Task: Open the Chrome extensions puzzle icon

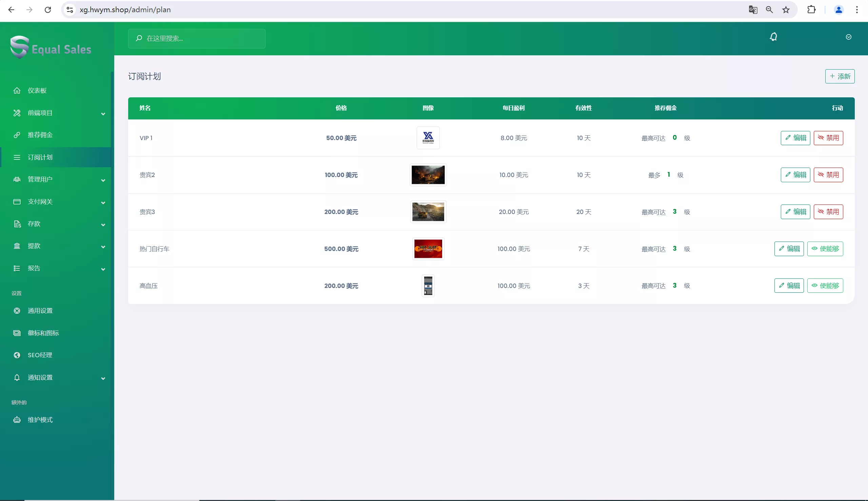Action: coord(811,9)
